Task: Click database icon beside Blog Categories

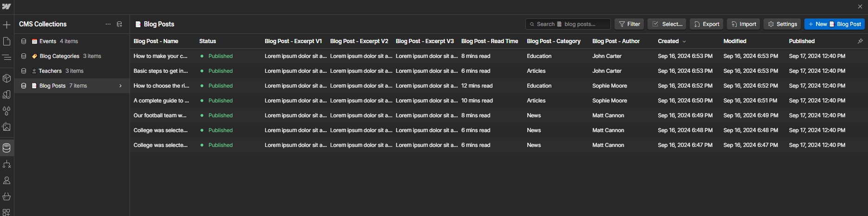Action: [x=24, y=56]
